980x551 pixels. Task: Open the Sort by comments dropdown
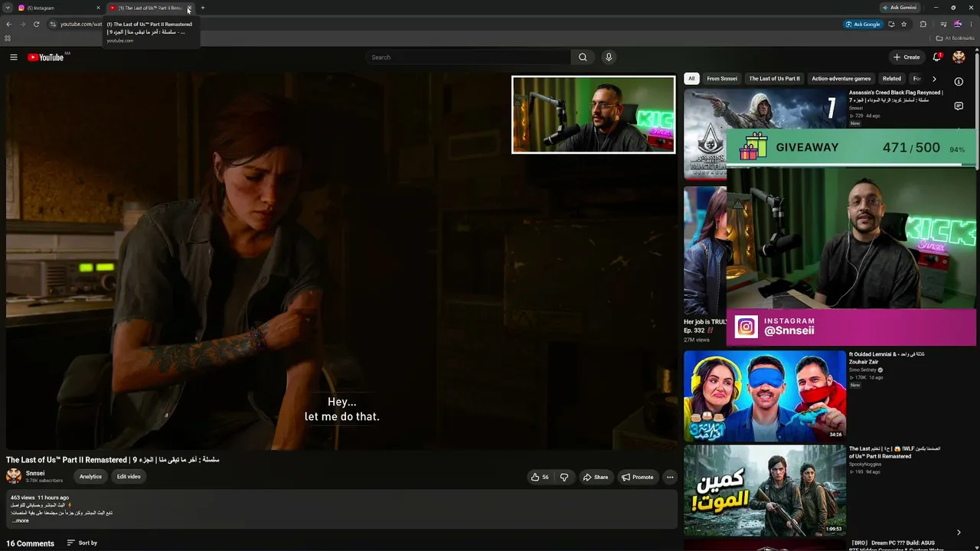[82, 543]
